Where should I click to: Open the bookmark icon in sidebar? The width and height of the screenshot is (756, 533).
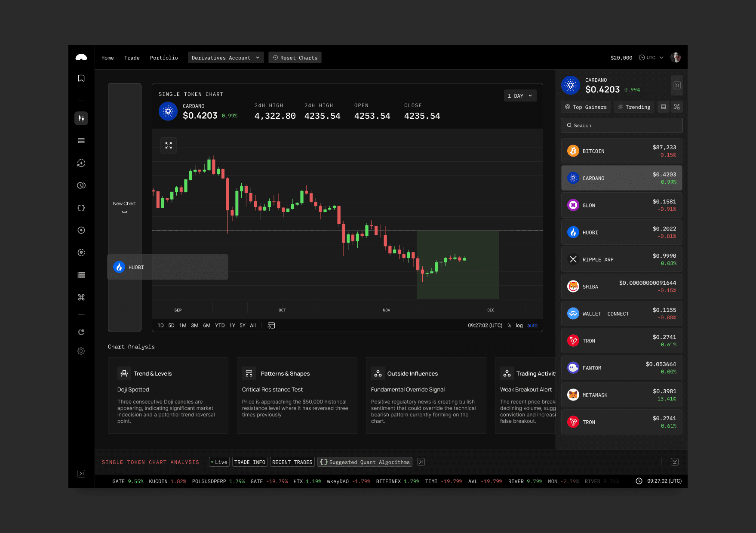click(x=81, y=78)
